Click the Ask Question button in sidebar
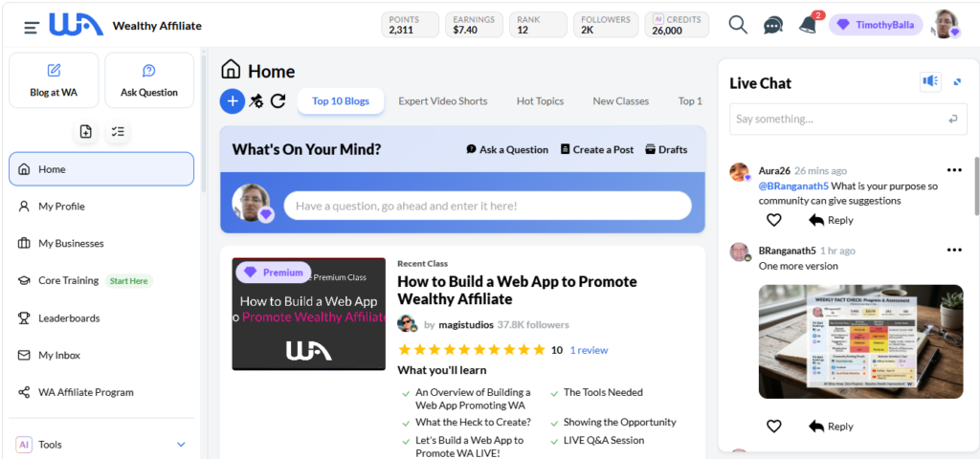The image size is (980, 459). 149,80
